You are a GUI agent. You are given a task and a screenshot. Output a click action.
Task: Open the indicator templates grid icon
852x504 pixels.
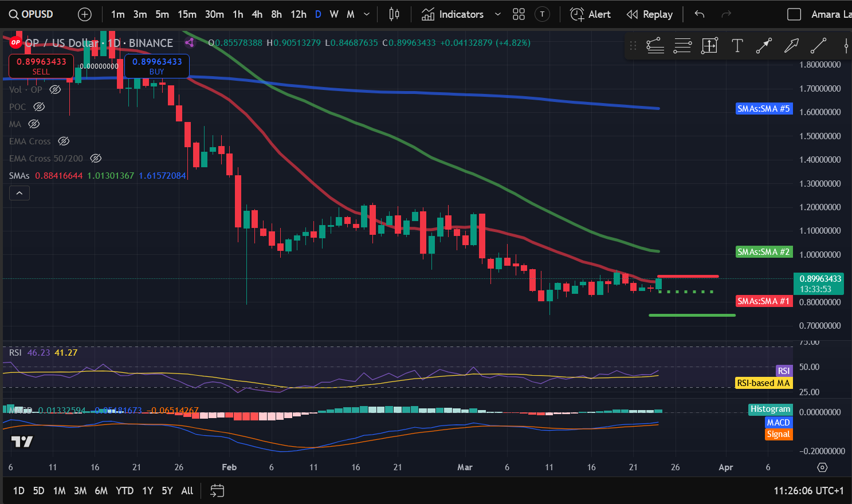pos(519,14)
